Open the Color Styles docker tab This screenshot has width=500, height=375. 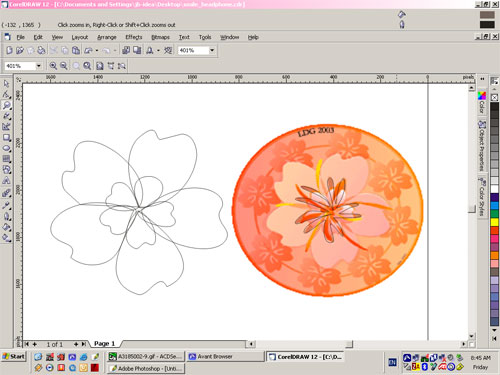482,197
